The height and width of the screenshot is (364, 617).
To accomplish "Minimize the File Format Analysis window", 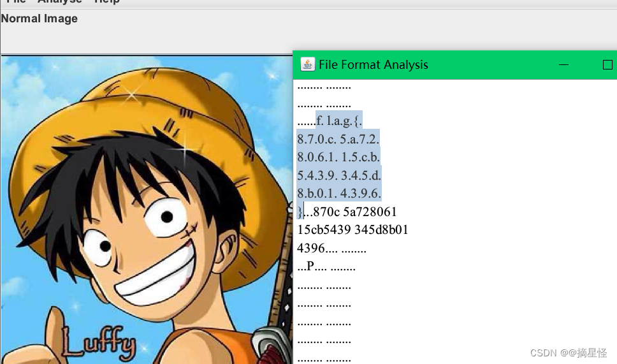I will point(563,64).
